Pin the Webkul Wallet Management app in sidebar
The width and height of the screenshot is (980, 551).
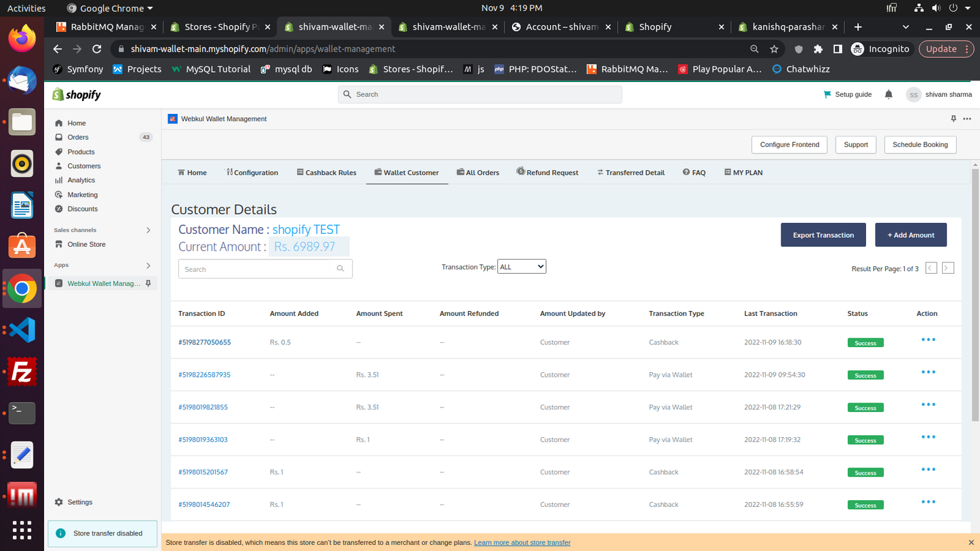149,283
